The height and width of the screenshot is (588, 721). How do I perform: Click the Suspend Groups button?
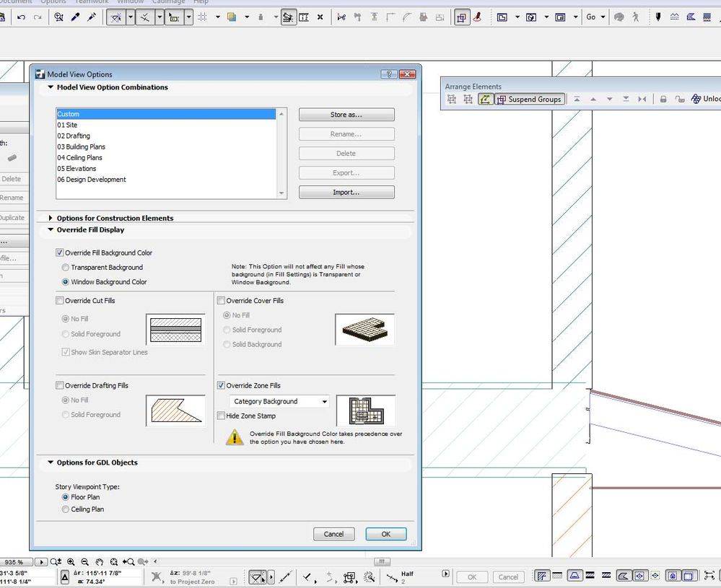click(x=528, y=100)
